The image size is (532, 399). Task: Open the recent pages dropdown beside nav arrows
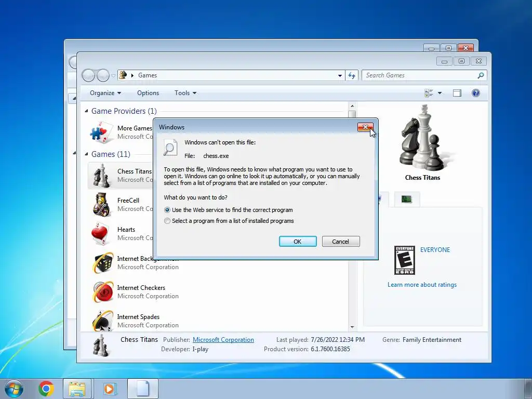pos(113,76)
